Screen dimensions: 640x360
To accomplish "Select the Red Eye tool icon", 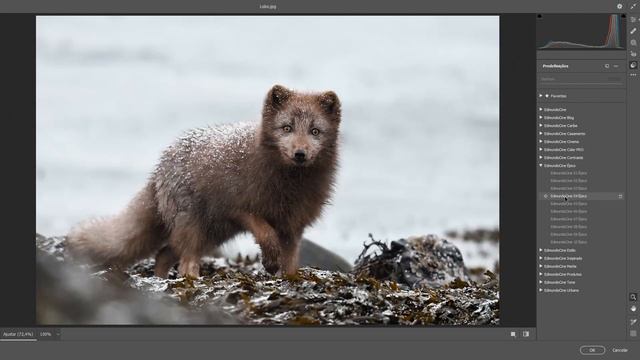I will 633,53.
